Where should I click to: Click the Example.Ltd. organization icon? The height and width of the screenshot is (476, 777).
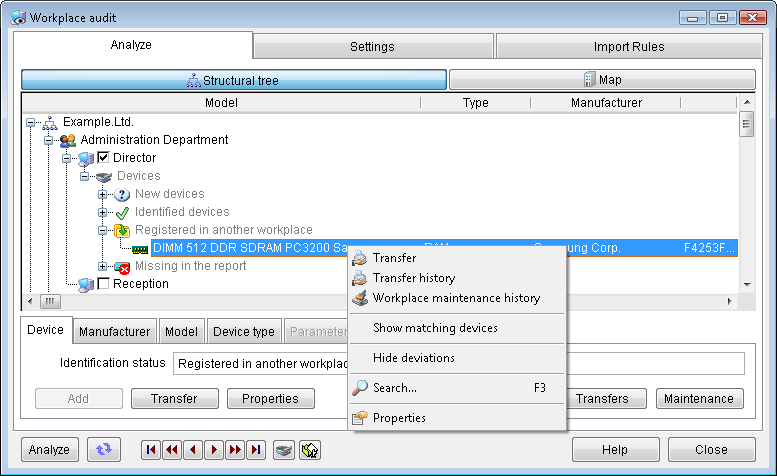pyautogui.click(x=50, y=122)
